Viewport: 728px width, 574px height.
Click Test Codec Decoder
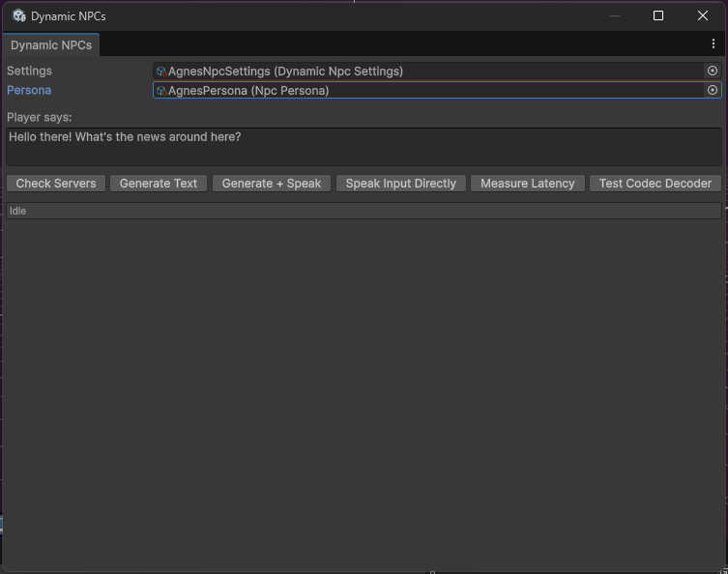(655, 184)
